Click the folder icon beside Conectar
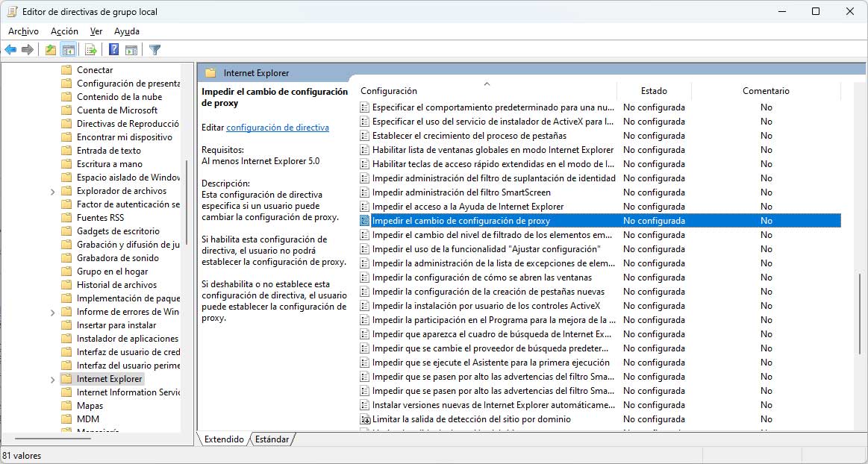 click(x=66, y=70)
